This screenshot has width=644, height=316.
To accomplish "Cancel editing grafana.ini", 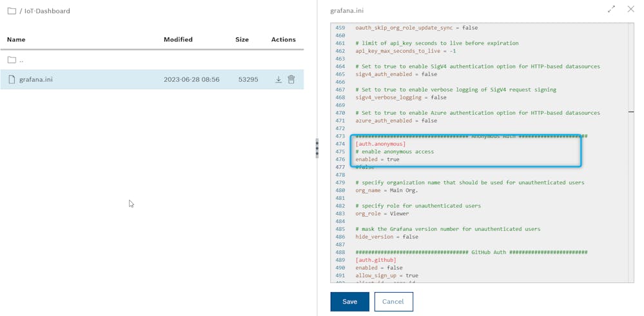I will tap(393, 302).
